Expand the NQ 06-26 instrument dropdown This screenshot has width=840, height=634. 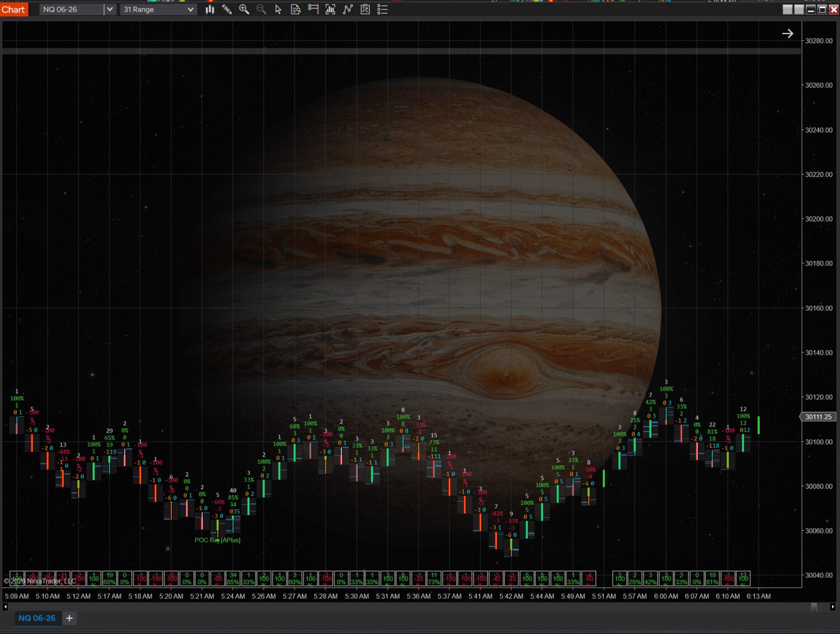point(110,10)
